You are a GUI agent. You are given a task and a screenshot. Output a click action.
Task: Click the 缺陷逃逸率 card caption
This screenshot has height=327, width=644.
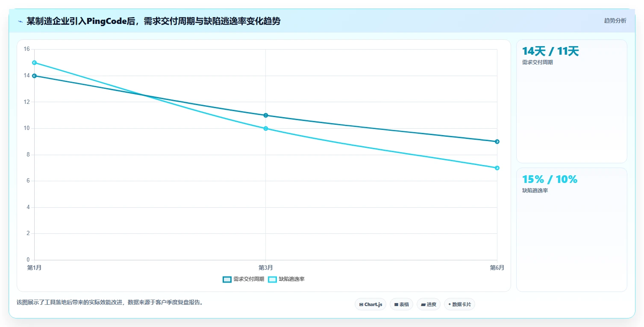535,191
